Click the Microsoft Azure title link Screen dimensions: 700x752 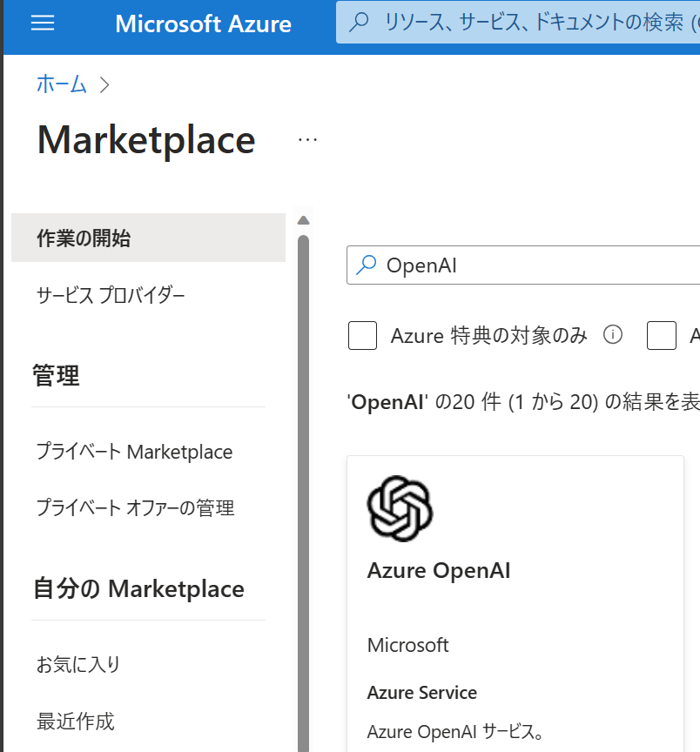coord(203,23)
